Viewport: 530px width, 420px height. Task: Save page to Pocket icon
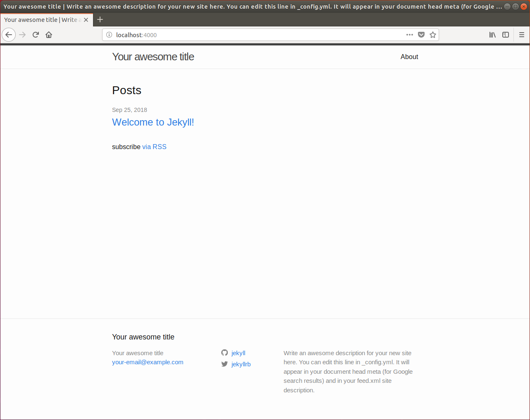[x=421, y=35]
